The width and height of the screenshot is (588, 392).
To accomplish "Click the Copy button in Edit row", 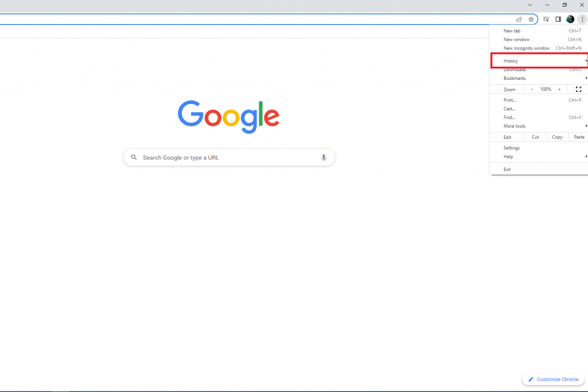I will pos(557,137).
